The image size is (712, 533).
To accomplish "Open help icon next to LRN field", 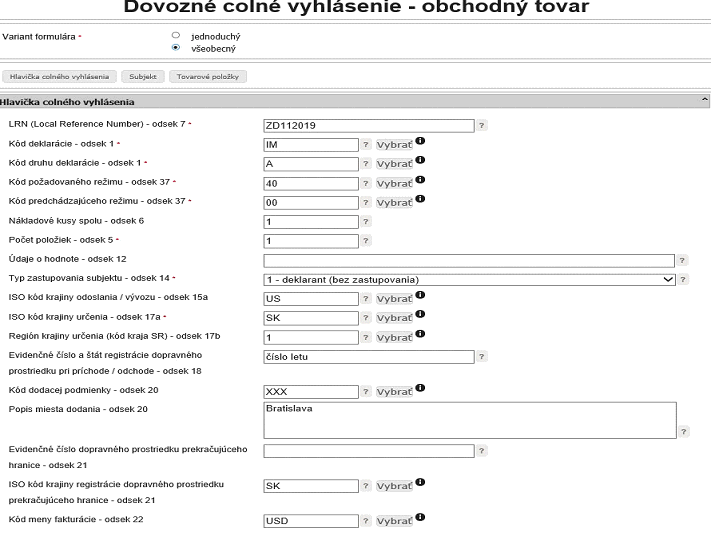I will (481, 125).
